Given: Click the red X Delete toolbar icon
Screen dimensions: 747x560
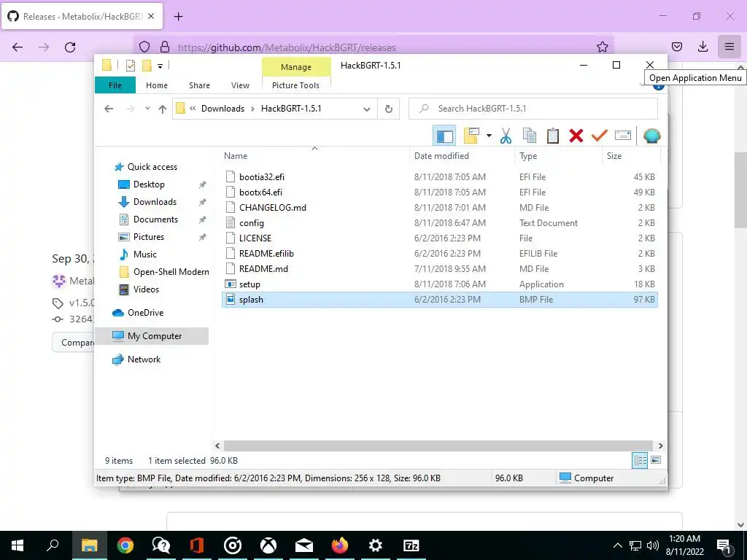Looking at the screenshot, I should (x=576, y=136).
